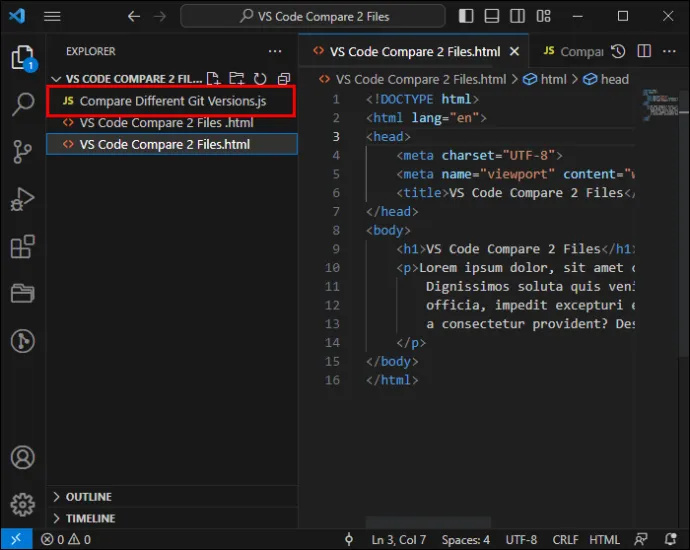The image size is (690, 550).
Task: Go to line via Ln 3, Col 7
Action: click(x=399, y=540)
